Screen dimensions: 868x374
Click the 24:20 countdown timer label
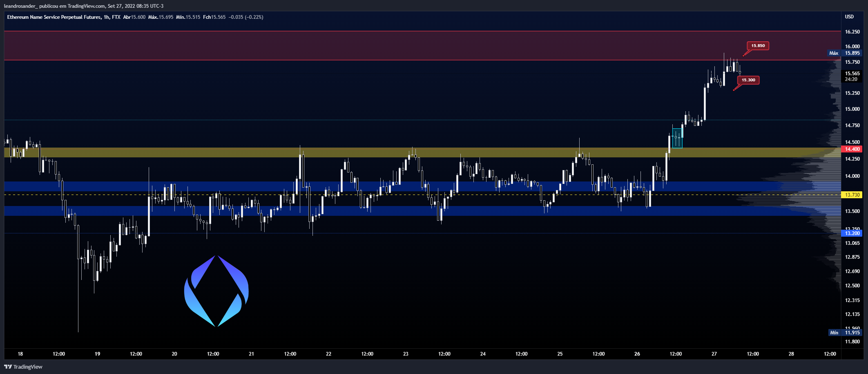851,79
